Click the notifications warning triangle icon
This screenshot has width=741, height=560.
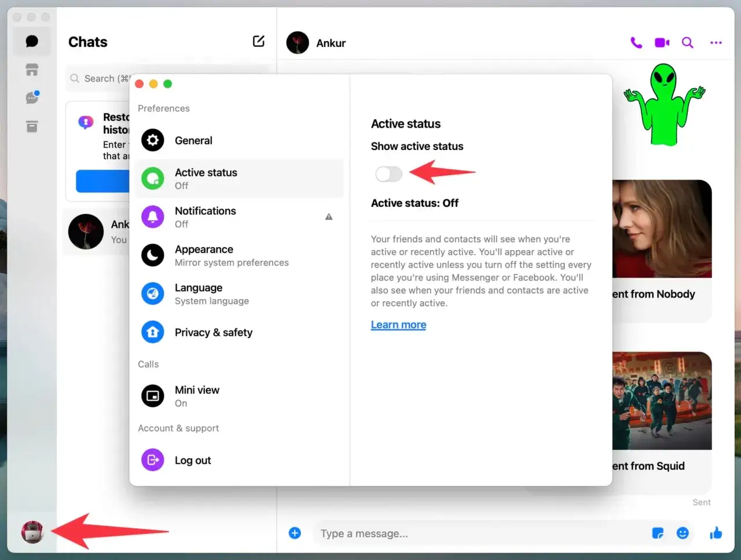pyautogui.click(x=329, y=217)
